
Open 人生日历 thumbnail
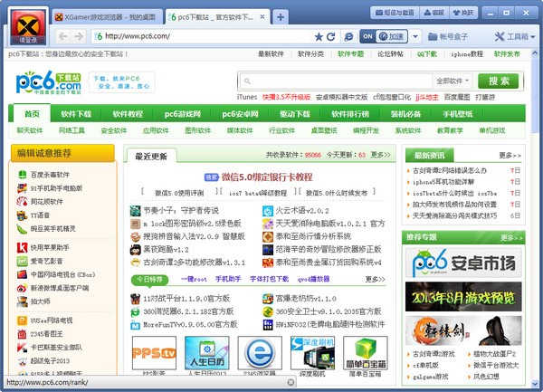click(207, 353)
